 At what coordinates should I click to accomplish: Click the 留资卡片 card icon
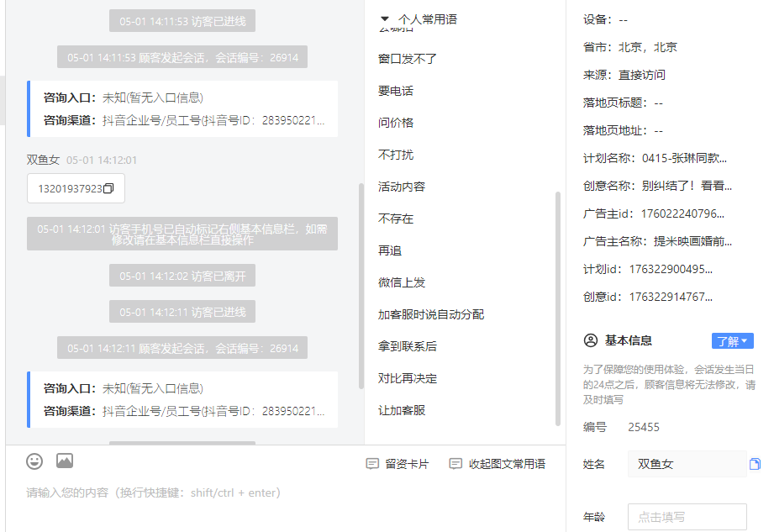point(372,464)
